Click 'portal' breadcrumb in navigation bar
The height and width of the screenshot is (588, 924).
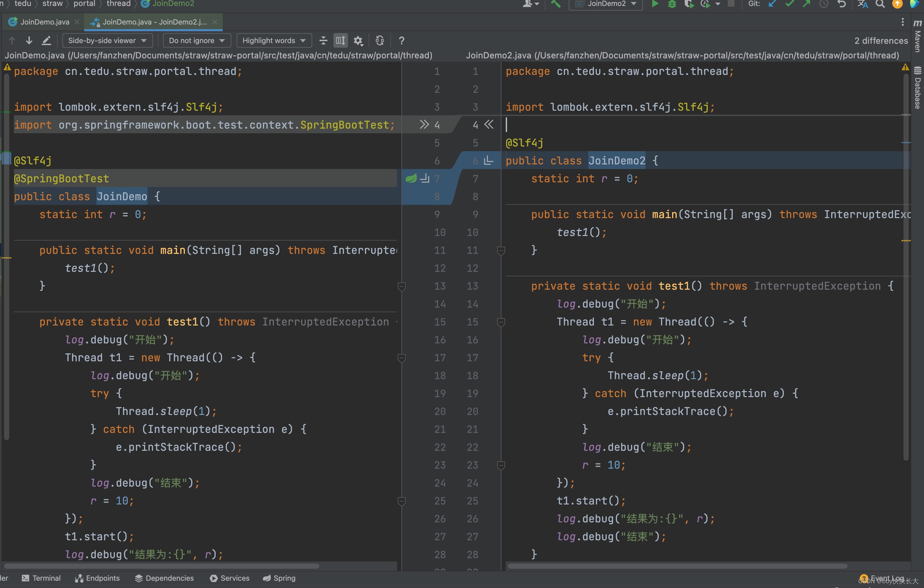point(85,4)
